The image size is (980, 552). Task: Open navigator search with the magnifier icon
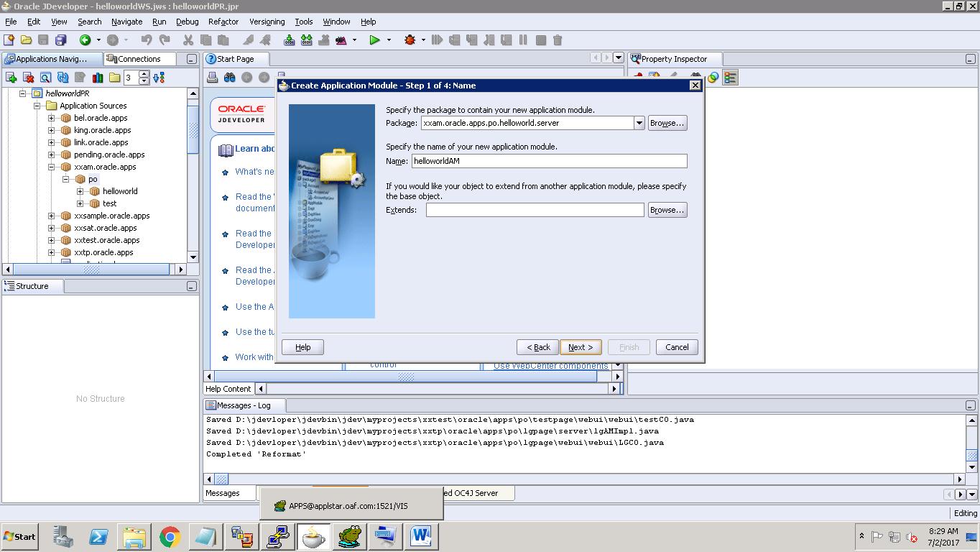45,77
